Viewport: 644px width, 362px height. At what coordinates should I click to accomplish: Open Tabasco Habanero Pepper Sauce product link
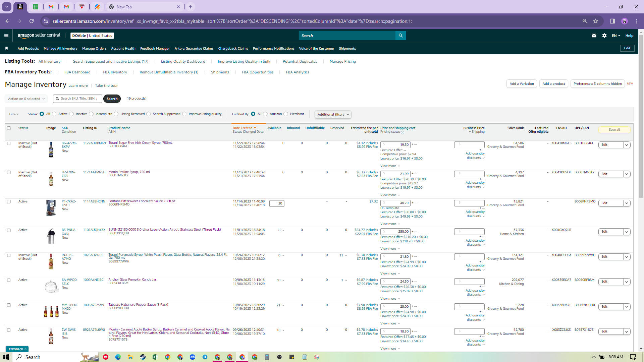point(138,305)
